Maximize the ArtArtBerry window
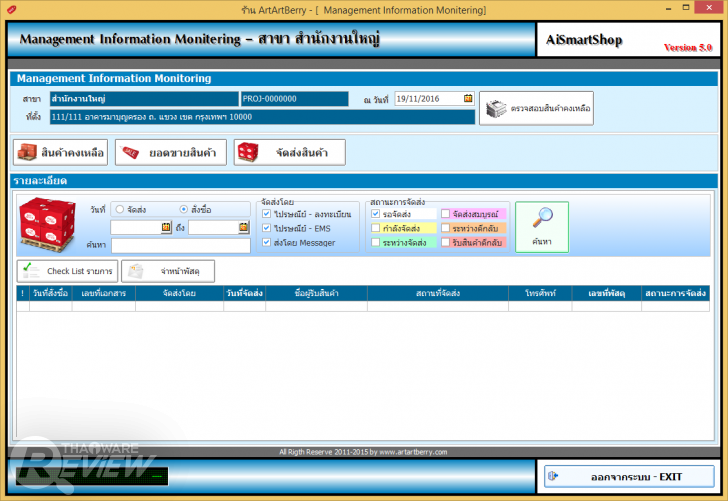 click(686, 8)
